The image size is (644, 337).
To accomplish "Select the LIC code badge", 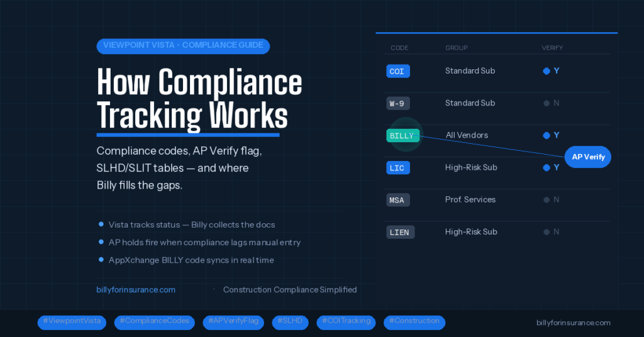I will pos(398,168).
